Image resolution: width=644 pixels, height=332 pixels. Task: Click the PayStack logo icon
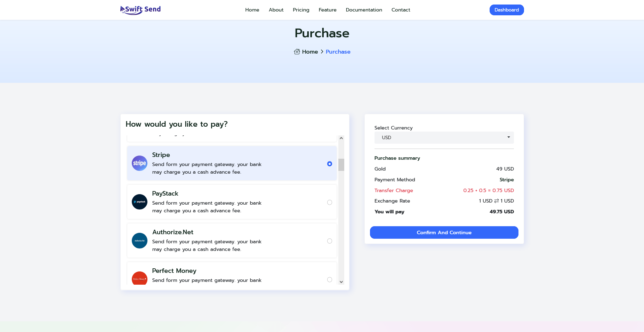coord(139,202)
